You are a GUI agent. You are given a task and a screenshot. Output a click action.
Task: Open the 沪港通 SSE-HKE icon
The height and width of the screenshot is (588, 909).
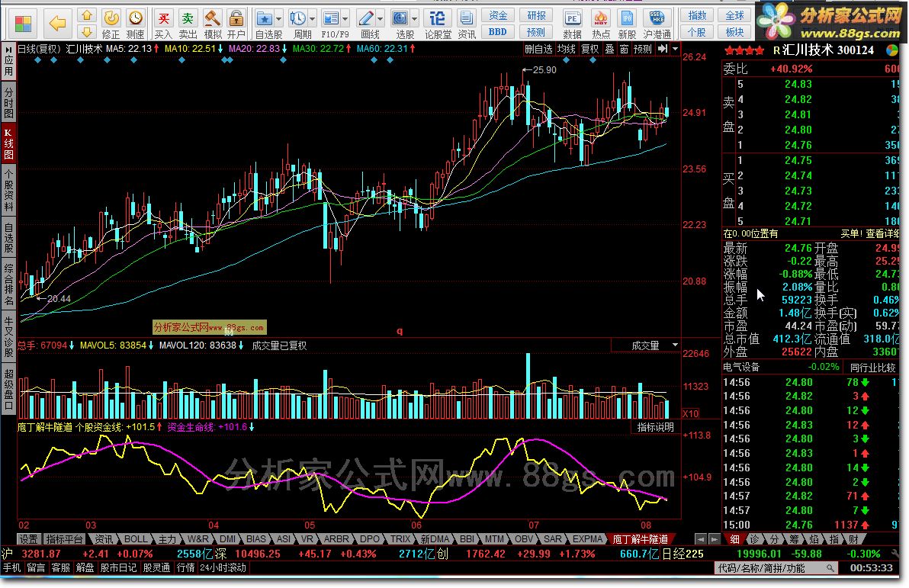tap(657, 24)
